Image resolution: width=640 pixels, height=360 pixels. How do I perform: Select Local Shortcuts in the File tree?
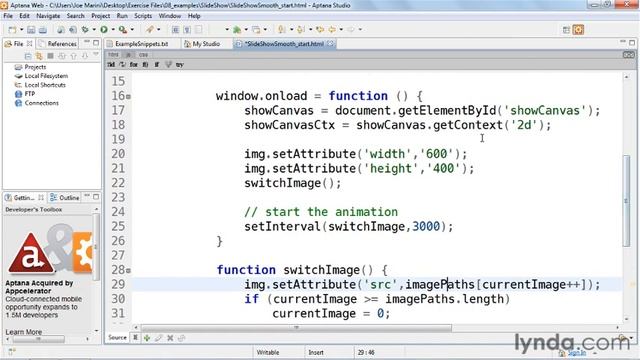[x=45, y=85]
